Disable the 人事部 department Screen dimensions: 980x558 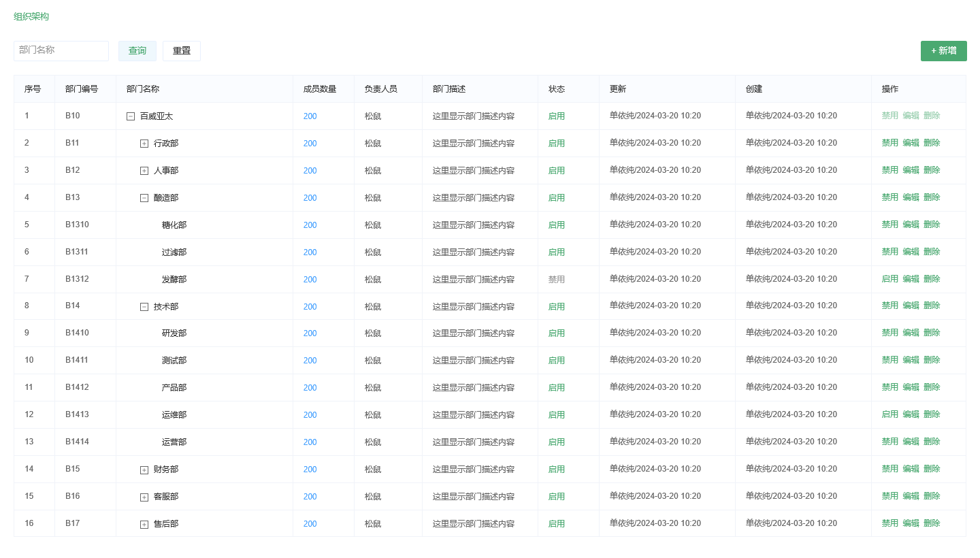890,170
